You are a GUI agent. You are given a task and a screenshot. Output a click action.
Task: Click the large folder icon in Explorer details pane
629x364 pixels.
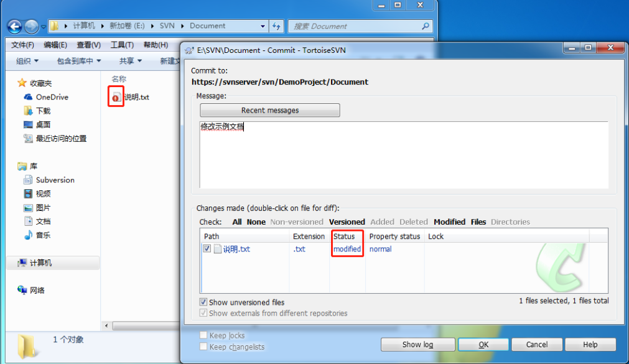pyautogui.click(x=27, y=345)
